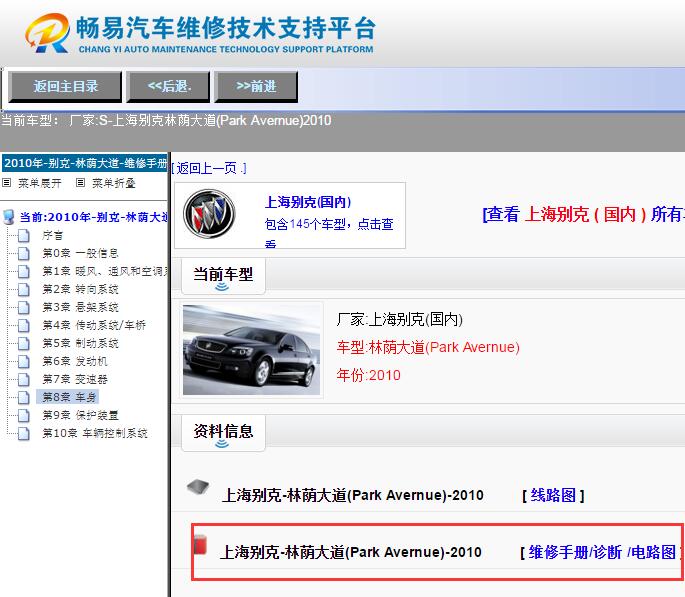This screenshot has height=597, width=685.
Task: Click the computer icon at tree root
Action: click(x=8, y=217)
